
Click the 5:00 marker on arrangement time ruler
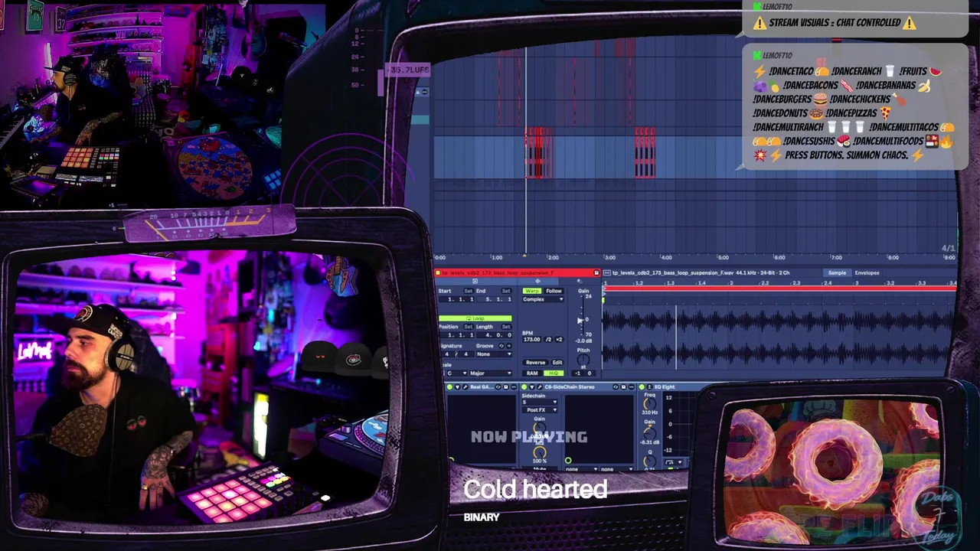pos(723,257)
